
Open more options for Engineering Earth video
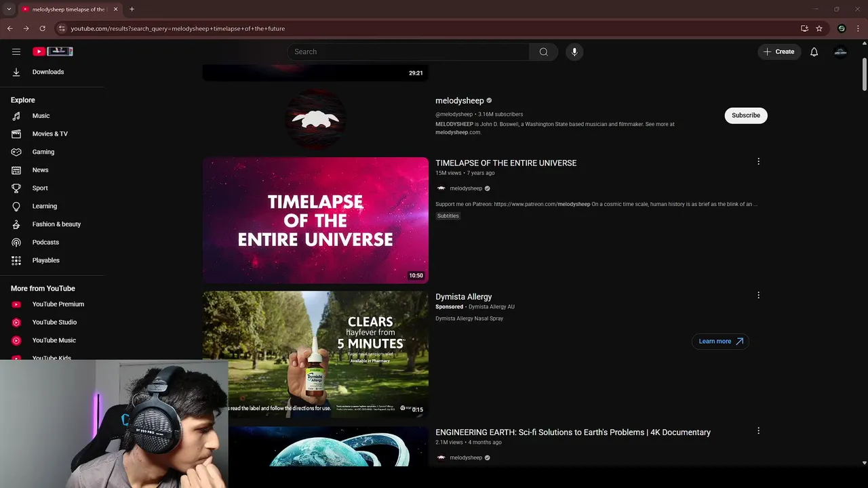click(x=758, y=430)
